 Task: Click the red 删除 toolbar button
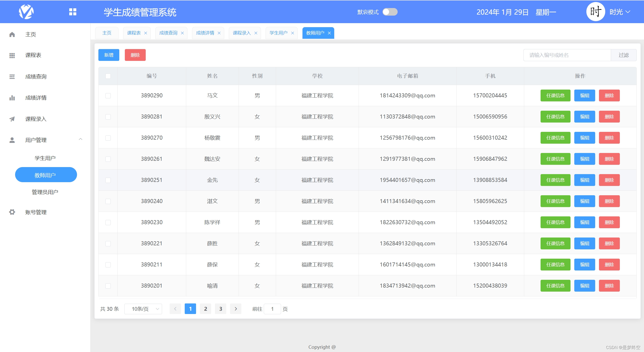coord(135,55)
